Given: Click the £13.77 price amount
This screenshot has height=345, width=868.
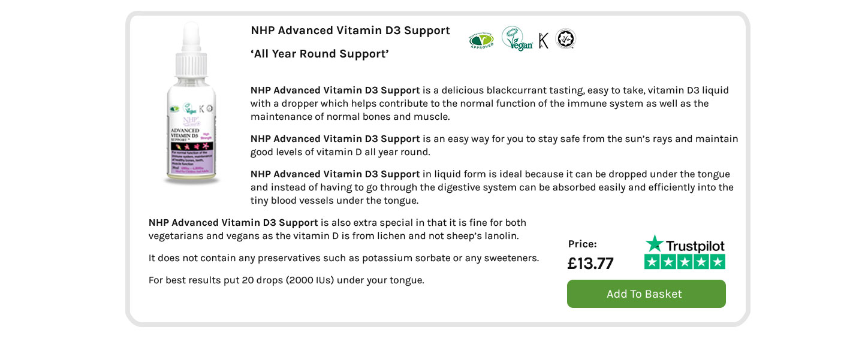Looking at the screenshot, I should click(x=590, y=264).
